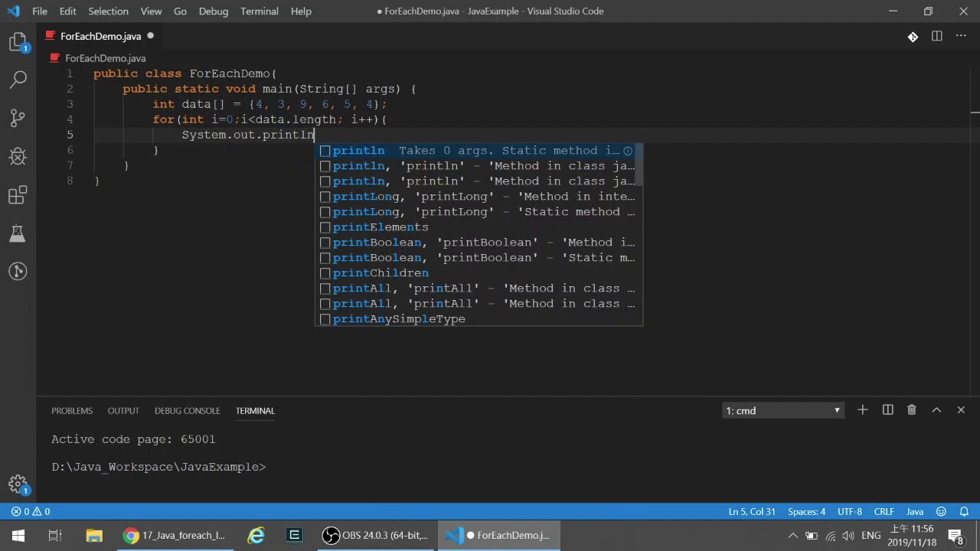Open the Source Control view
The image size is (980, 551).
click(18, 118)
